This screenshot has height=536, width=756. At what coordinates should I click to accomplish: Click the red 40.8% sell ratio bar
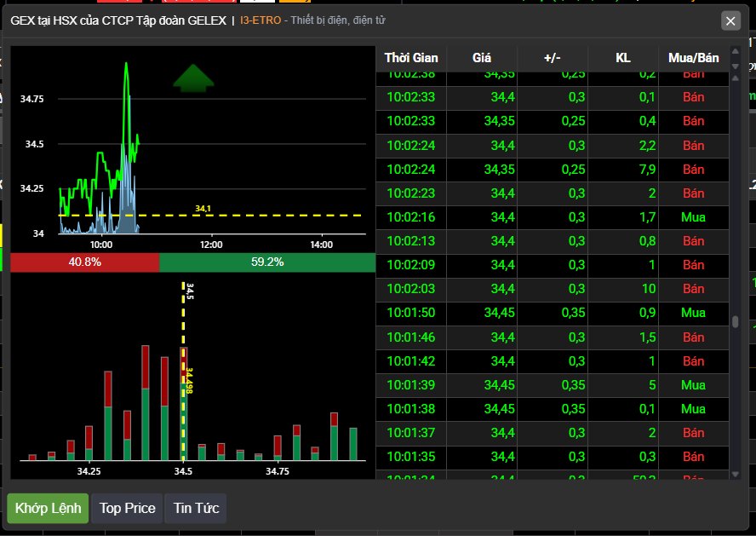(x=85, y=262)
